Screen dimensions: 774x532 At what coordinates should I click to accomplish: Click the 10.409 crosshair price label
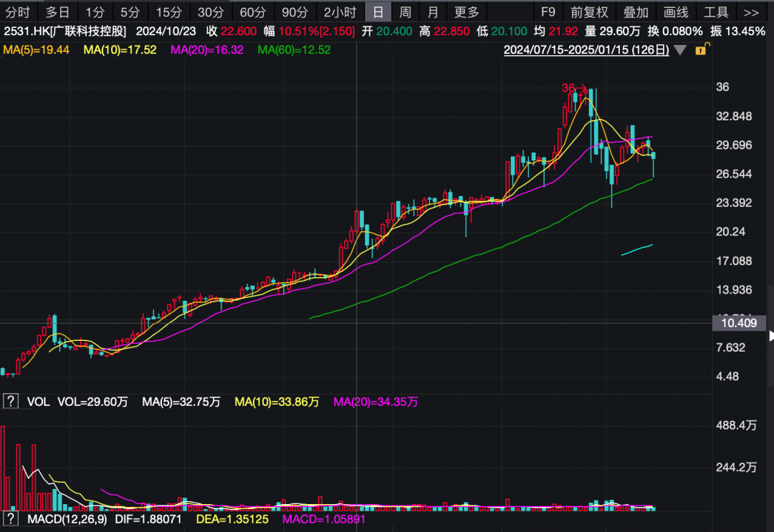pyautogui.click(x=738, y=323)
